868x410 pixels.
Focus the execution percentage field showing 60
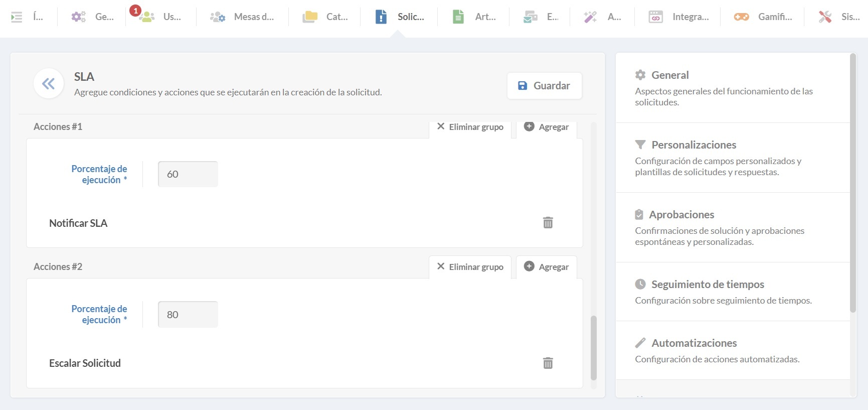(x=188, y=174)
